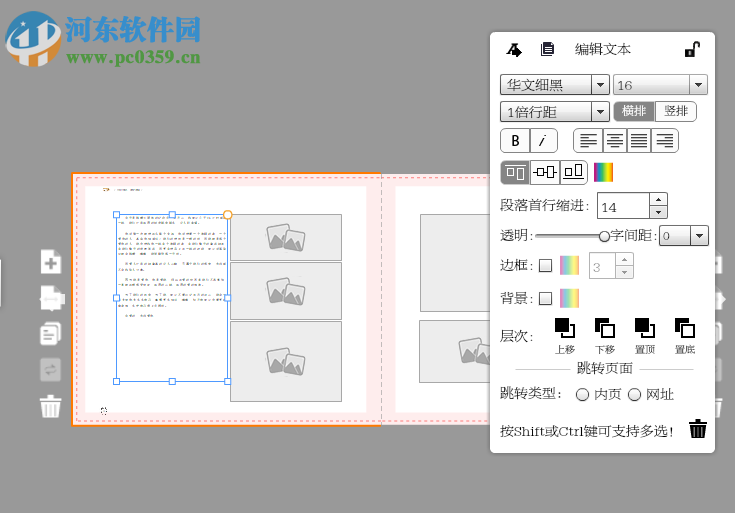Click the swap pages icon in left sidebar

(51, 370)
